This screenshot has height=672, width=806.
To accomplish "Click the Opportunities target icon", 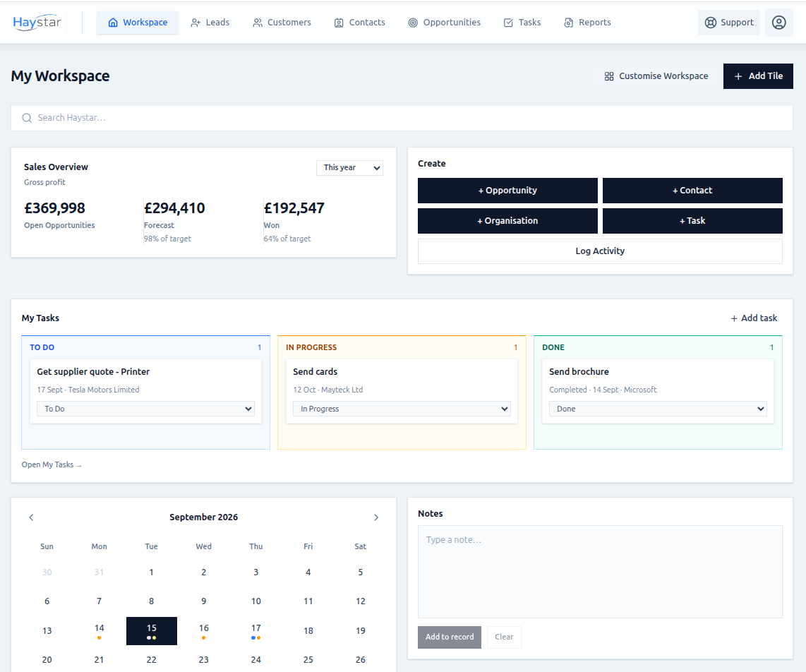I will coord(413,23).
